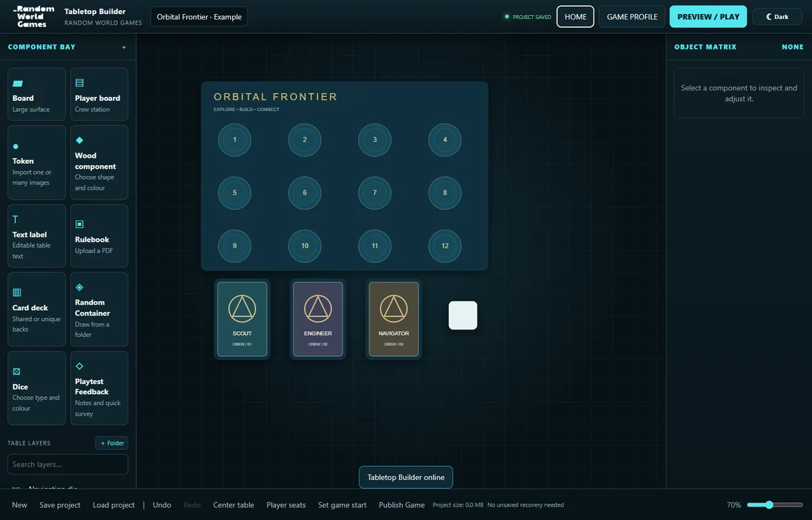The width and height of the screenshot is (812, 520).
Task: Click board space number 4
Action: point(445,140)
